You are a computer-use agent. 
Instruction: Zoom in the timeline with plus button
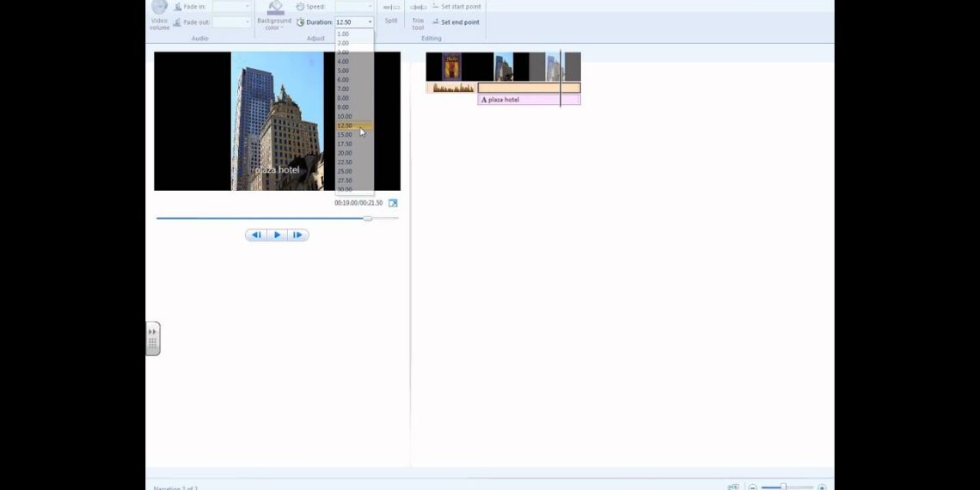(x=822, y=487)
